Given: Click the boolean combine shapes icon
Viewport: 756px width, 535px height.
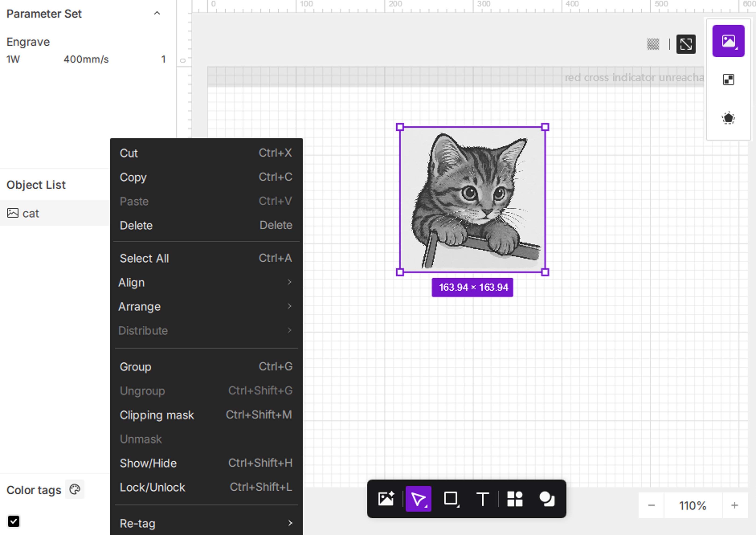Looking at the screenshot, I should (547, 499).
